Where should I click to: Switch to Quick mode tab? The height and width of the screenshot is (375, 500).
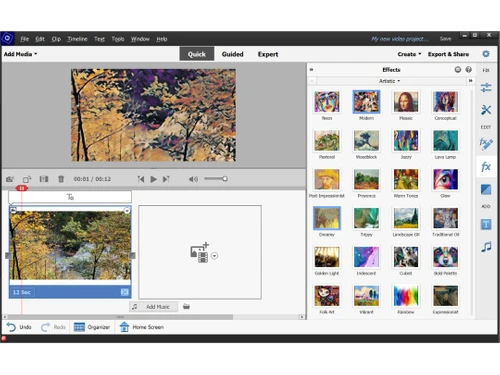pyautogui.click(x=197, y=54)
